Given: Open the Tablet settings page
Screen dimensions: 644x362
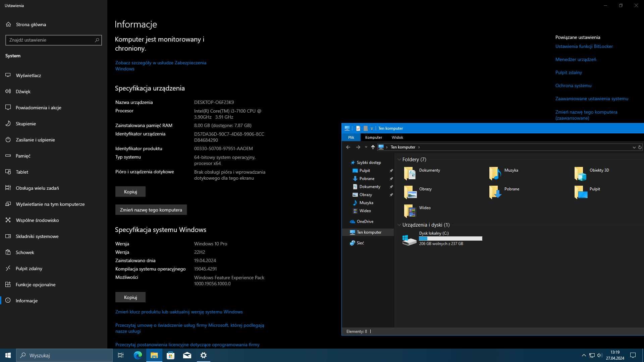Looking at the screenshot, I should pos(54,172).
